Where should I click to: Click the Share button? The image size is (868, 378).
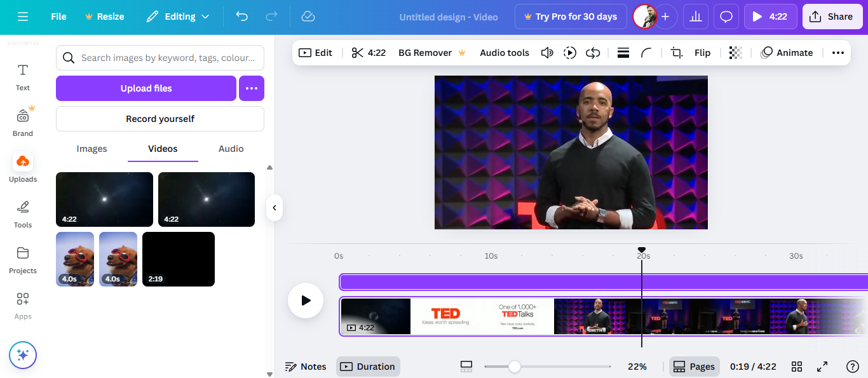point(832,17)
